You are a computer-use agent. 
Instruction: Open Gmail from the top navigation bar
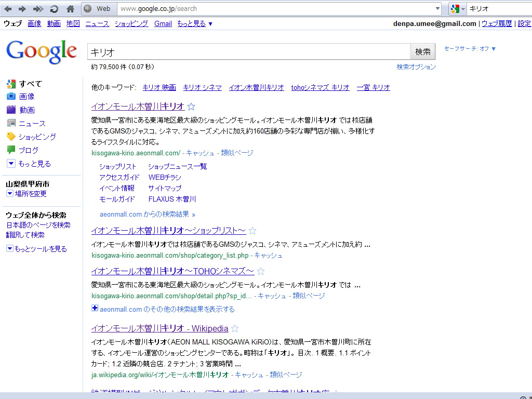pos(163,24)
